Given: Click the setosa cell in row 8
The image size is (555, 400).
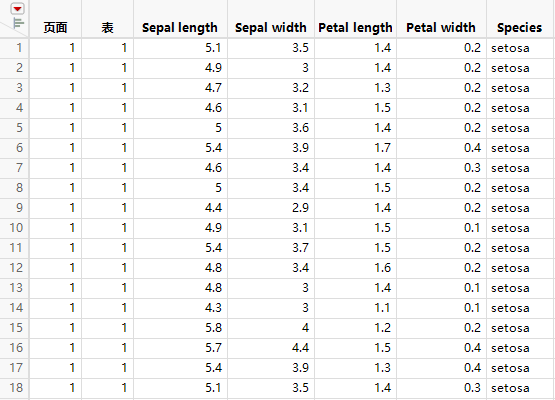Looking at the screenshot, I should click(520, 188).
